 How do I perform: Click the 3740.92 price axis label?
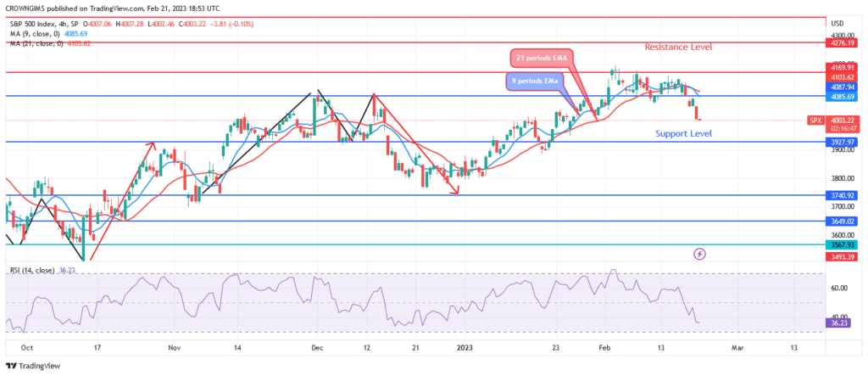click(843, 195)
